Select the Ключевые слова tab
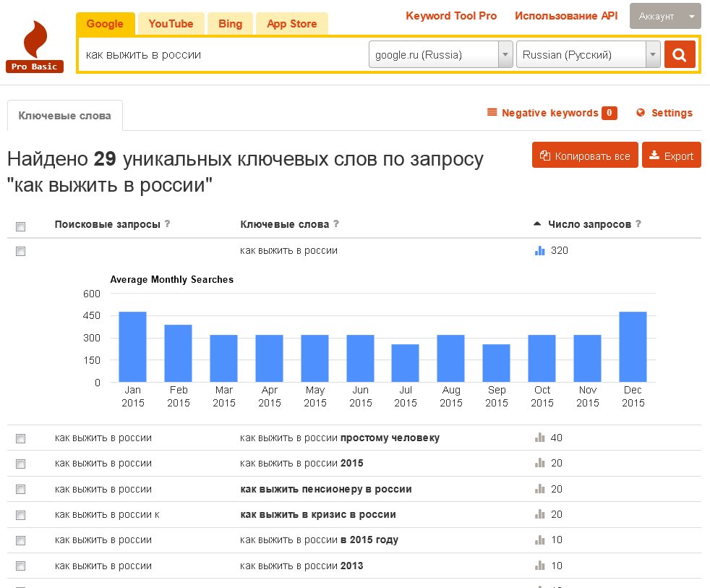Viewport: 710px width, 588px height. pos(65,116)
